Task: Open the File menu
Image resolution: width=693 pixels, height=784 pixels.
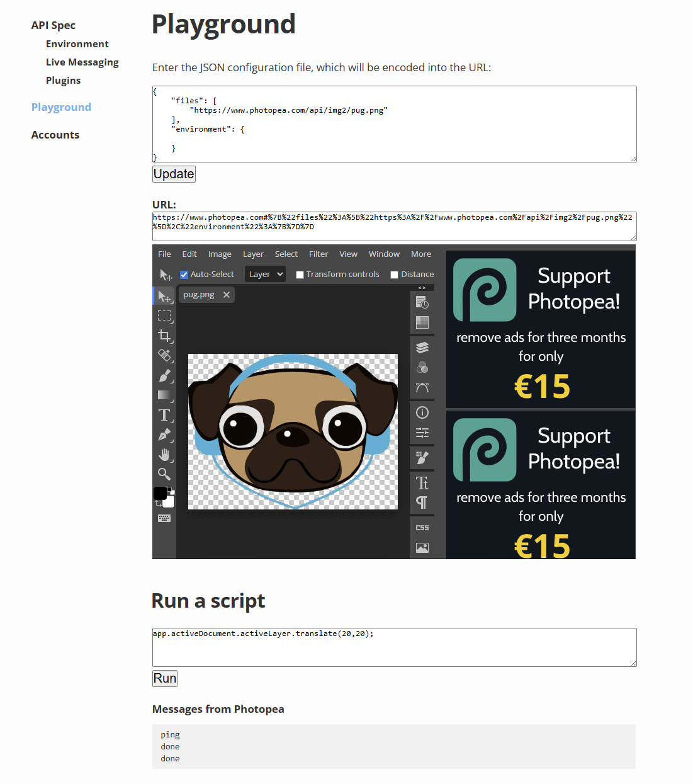Action: [x=164, y=254]
